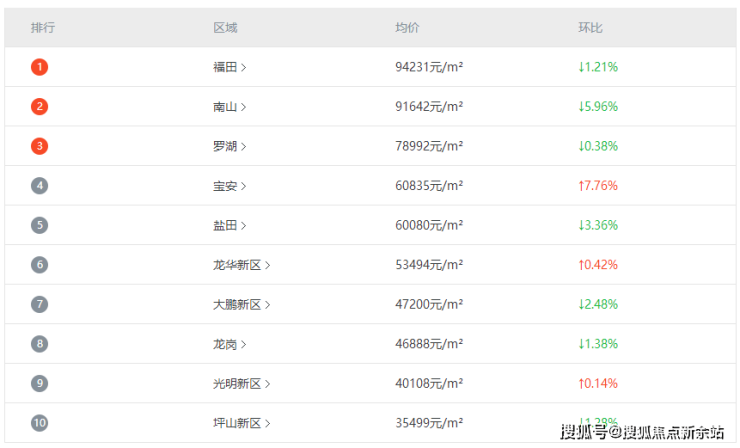This screenshot has width=740, height=448.
Task: Click the gray rank 9 badge
Action: pos(39,383)
